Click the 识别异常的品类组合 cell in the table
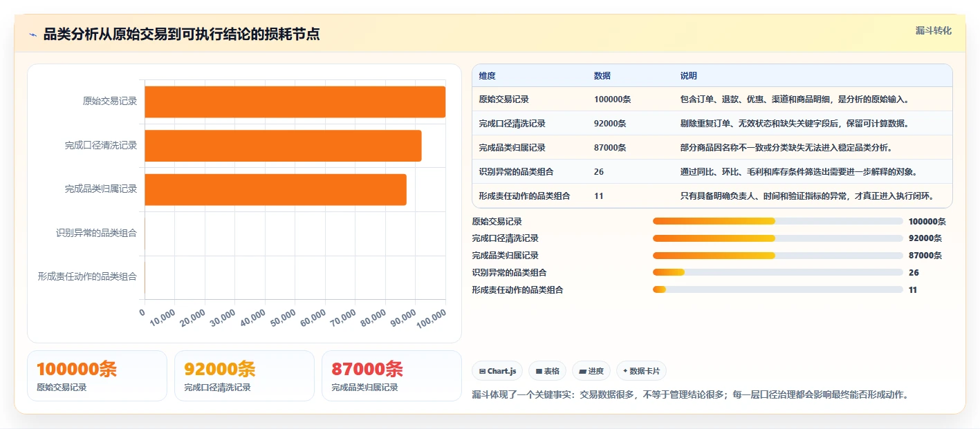 tap(516, 172)
